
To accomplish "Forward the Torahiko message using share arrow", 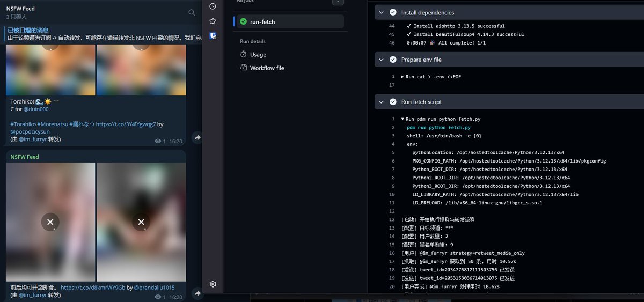I will tap(197, 138).
